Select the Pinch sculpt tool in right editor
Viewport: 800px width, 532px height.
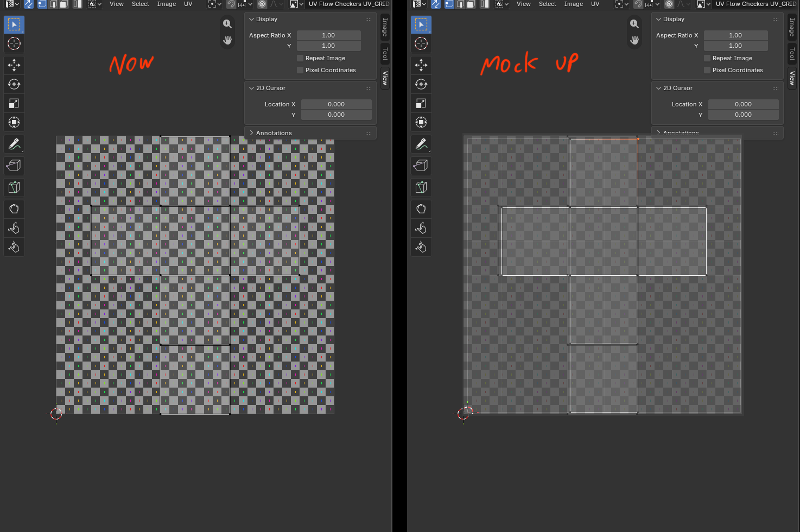(x=421, y=247)
